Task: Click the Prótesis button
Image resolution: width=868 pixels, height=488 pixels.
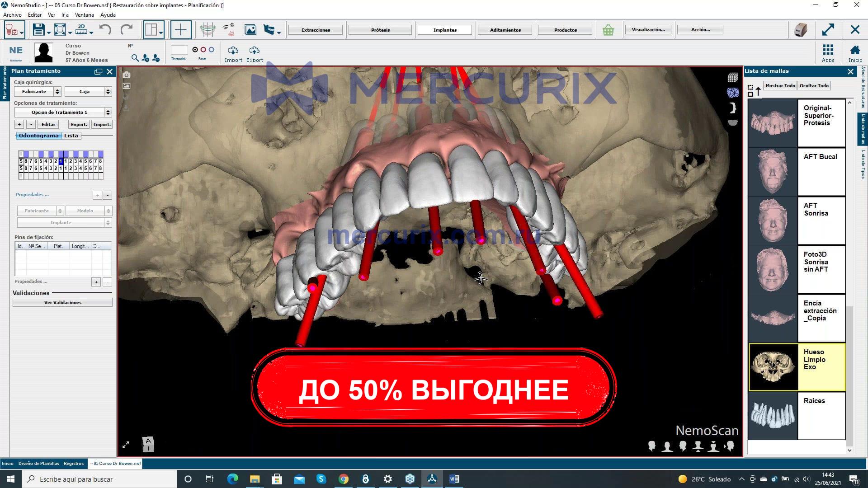Action: 380,30
